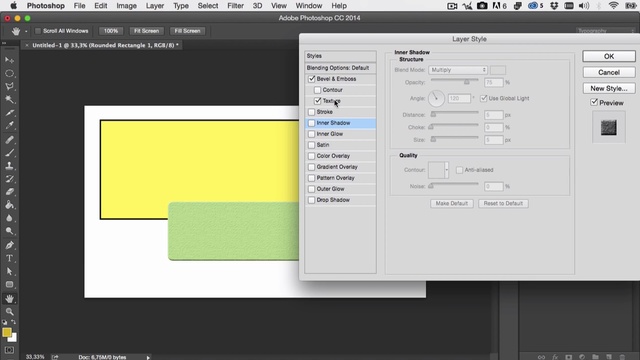Open the Blend Mode Multiply dropdown
This screenshot has width=640, height=360.
(x=458, y=70)
